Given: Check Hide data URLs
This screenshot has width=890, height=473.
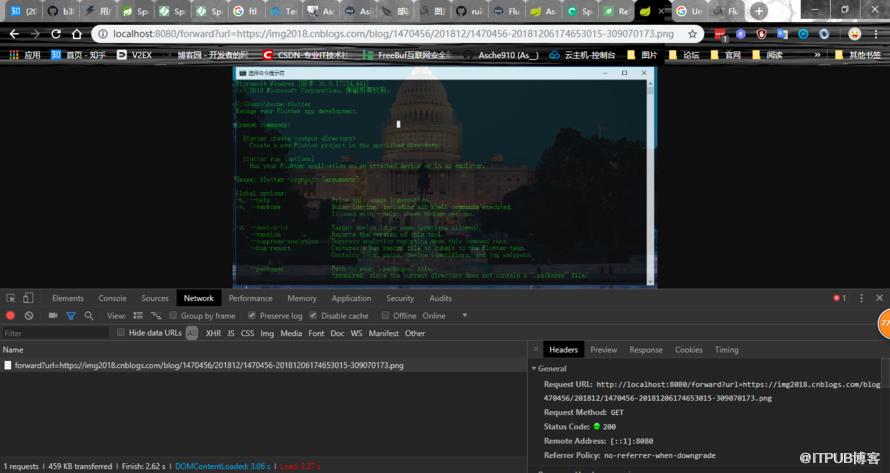Looking at the screenshot, I should (x=121, y=333).
